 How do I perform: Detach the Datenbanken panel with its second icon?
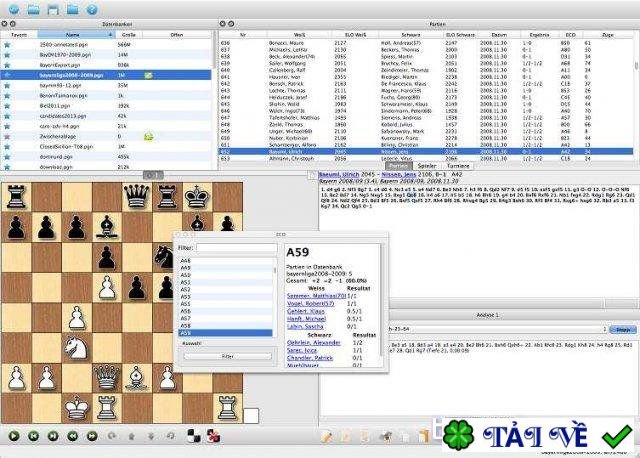click(x=13, y=24)
